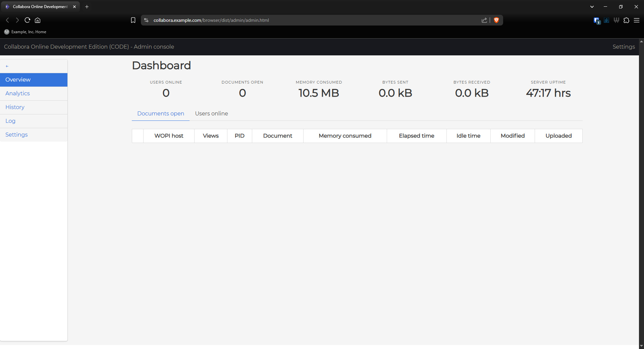Screen dimensions: 644x349
Task: Click the address bar URL field
Action: click(302, 20)
